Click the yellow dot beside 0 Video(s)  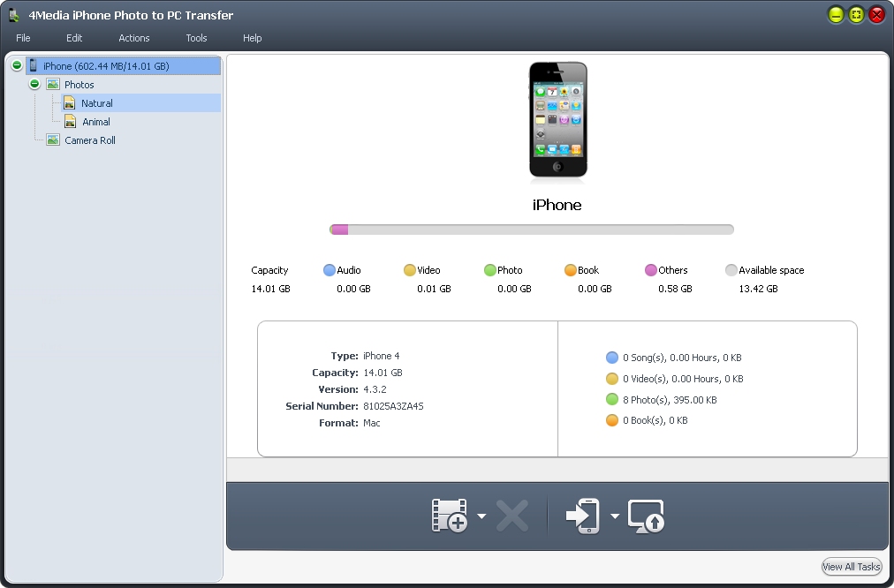[x=612, y=379]
